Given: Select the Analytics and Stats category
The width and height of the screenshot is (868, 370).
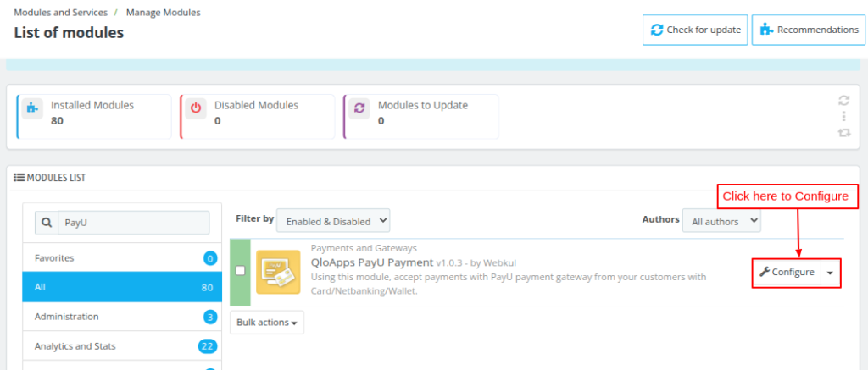Looking at the screenshot, I should (122, 346).
